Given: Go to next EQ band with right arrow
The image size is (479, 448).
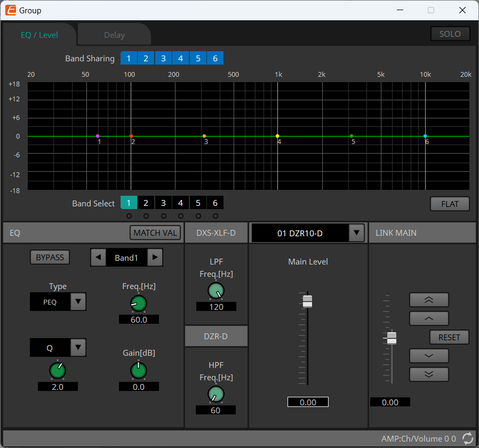Looking at the screenshot, I should point(155,258).
